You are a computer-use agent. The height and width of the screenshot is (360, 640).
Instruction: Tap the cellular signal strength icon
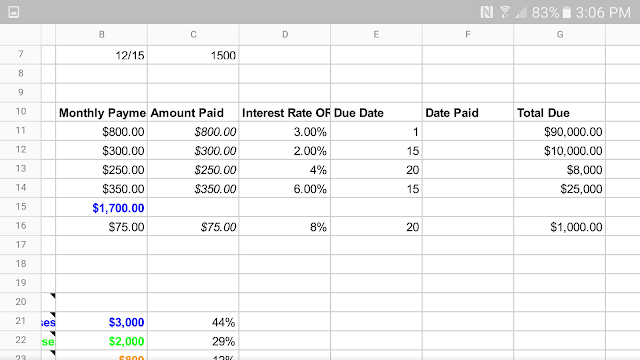coord(521,12)
